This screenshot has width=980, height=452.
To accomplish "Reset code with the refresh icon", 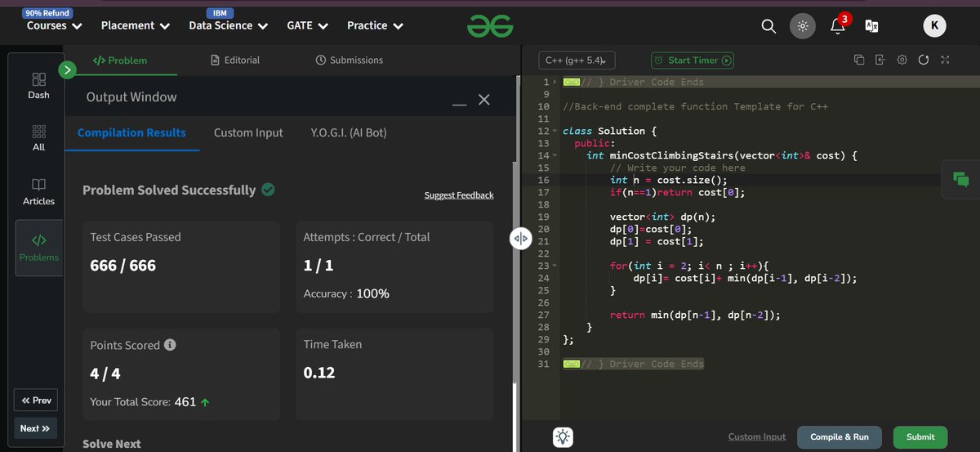I will coord(924,60).
